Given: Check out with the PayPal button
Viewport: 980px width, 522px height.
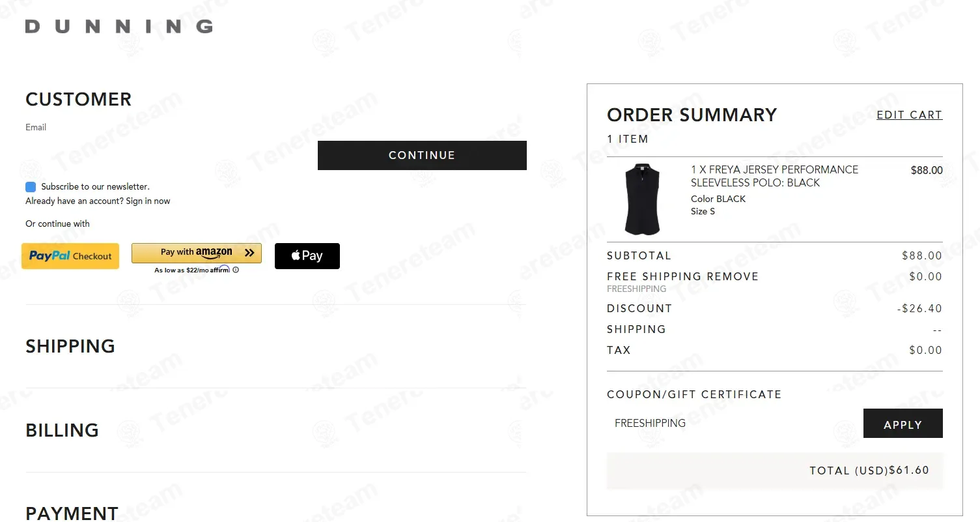Looking at the screenshot, I should pos(70,256).
